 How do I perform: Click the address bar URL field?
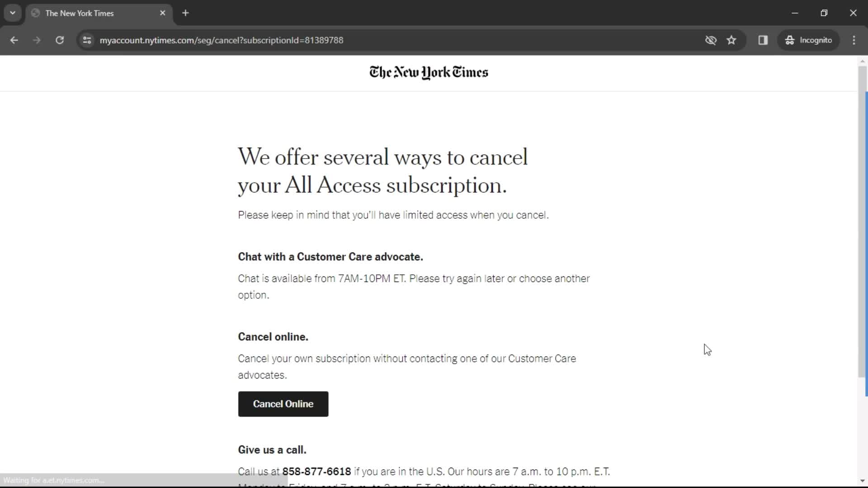221,40
